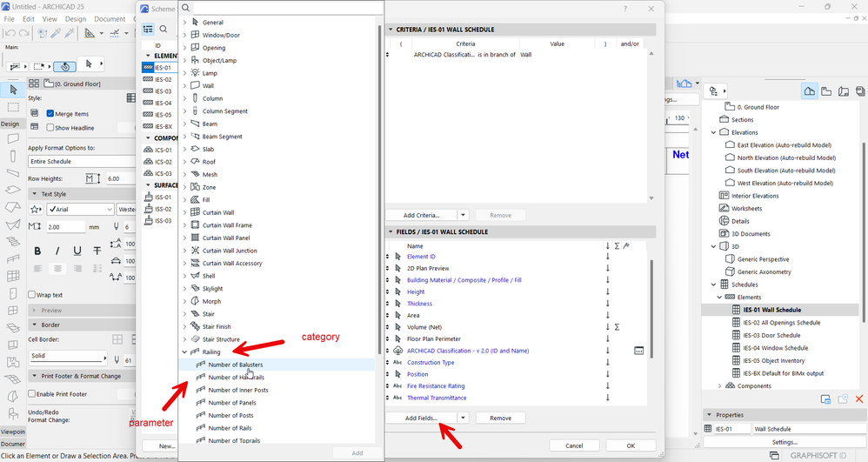
Task: Enable the Wrap text checkbox
Action: (x=32, y=295)
